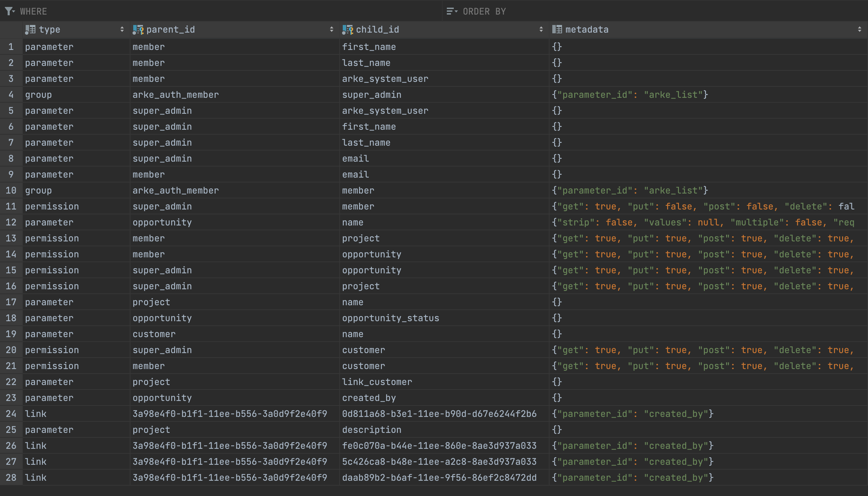The width and height of the screenshot is (868, 496).
Task: Select row number 28 header
Action: pos(11,478)
